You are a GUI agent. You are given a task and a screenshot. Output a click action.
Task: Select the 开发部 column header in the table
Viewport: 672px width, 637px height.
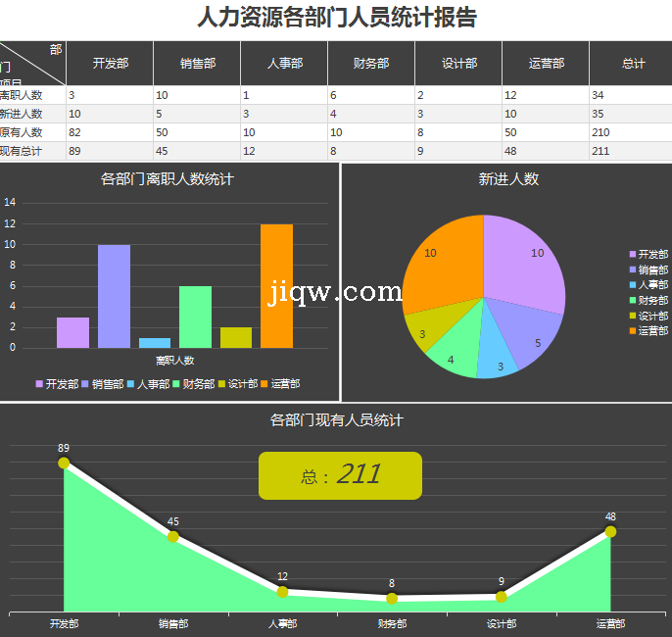[110, 64]
